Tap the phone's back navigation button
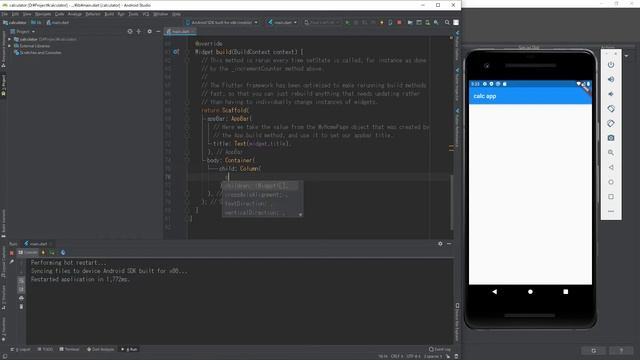640x360 pixels. point(495,292)
